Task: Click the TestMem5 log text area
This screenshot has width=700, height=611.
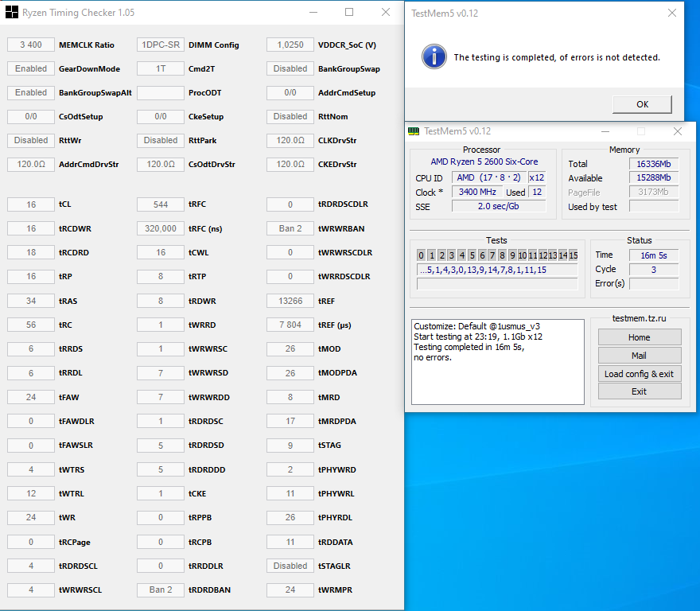Action: tap(498, 362)
